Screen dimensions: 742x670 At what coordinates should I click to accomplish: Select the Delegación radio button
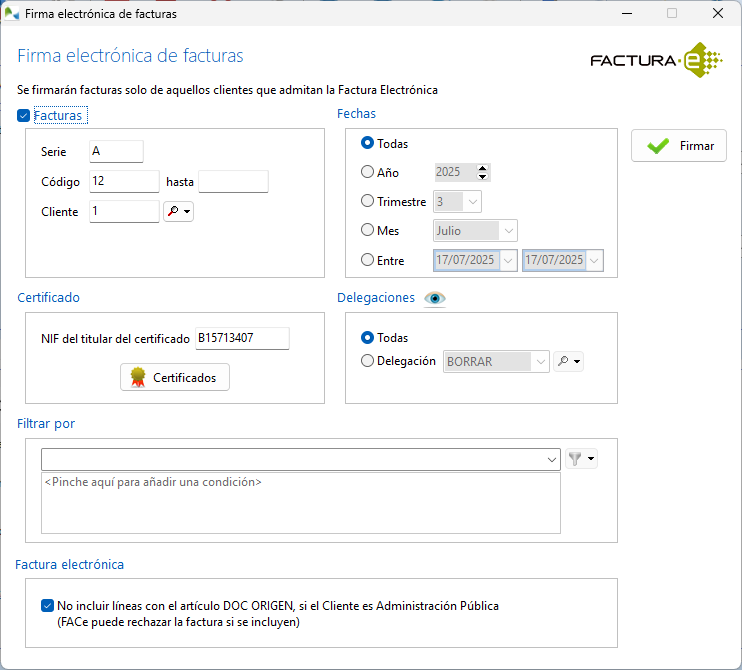pos(368,361)
